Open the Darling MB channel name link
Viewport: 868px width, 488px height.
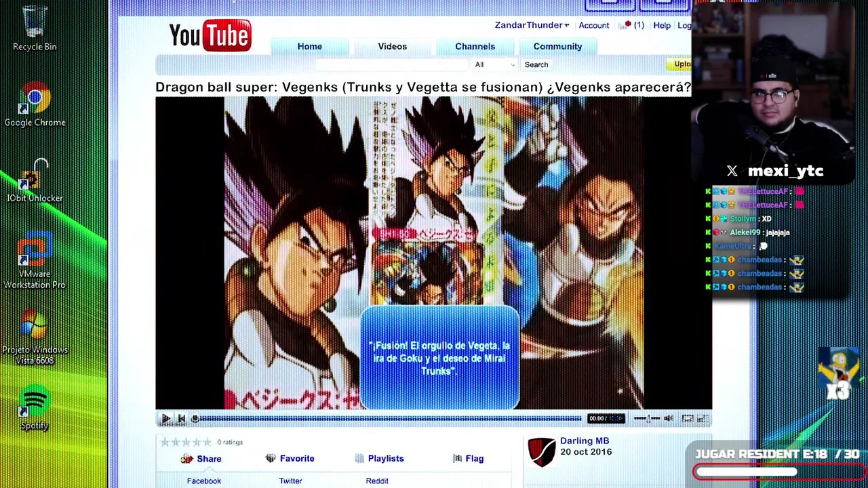(x=585, y=441)
